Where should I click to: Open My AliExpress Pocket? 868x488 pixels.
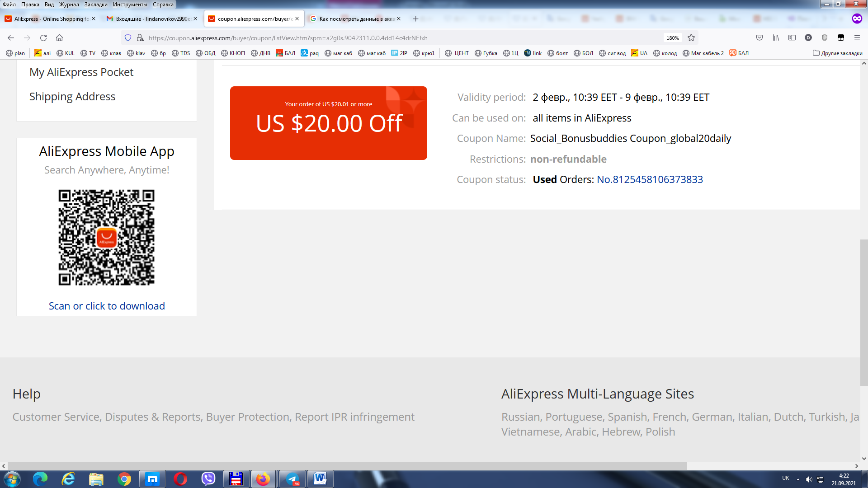pyautogui.click(x=81, y=72)
